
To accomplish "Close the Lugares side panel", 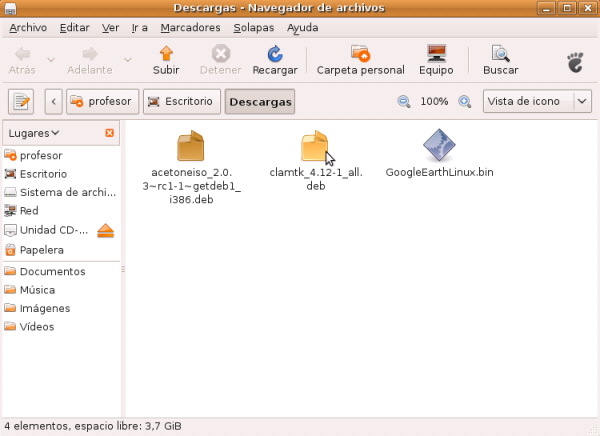I will pos(110,133).
